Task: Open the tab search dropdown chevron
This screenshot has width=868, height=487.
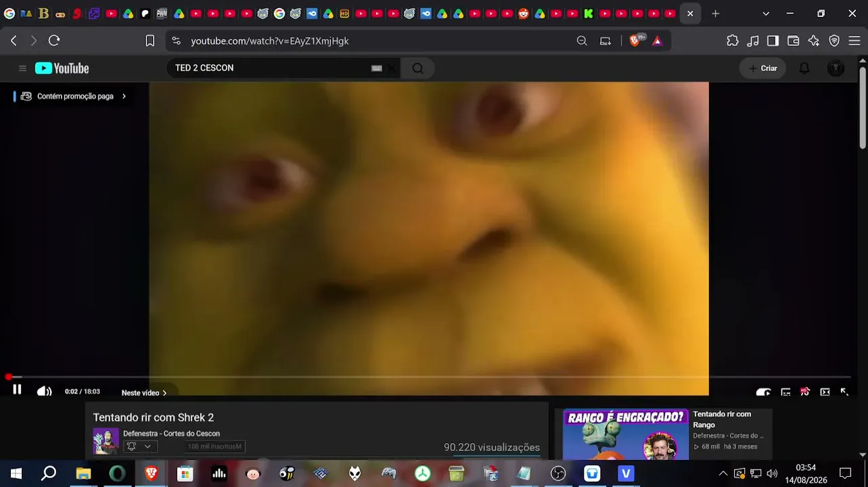Action: (766, 14)
